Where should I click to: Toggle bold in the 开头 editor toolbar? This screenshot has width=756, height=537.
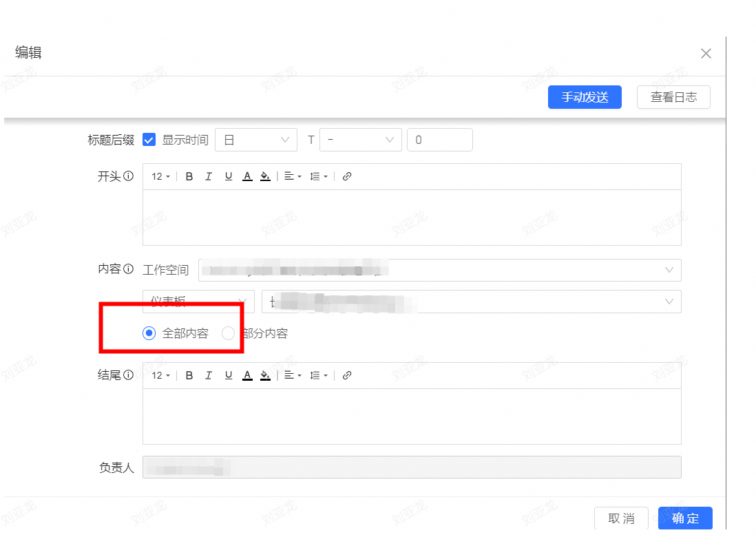[x=189, y=176]
